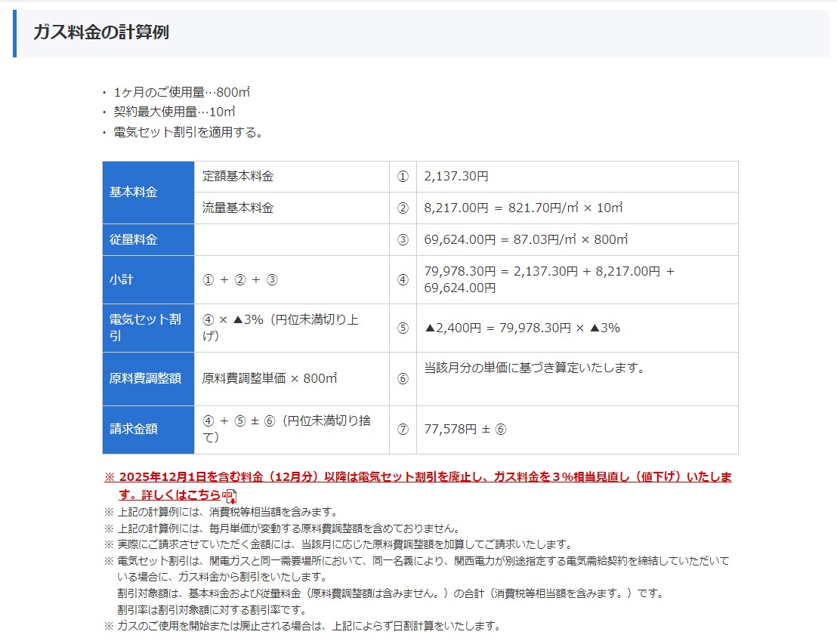The image size is (837, 644).
Task: Click the circled number ④ in subtotal row
Action: (403, 279)
